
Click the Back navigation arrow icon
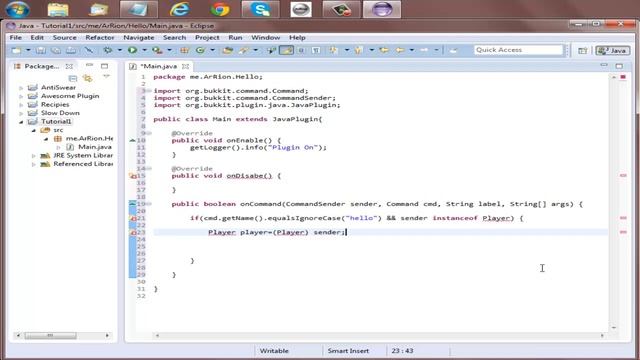[400, 50]
